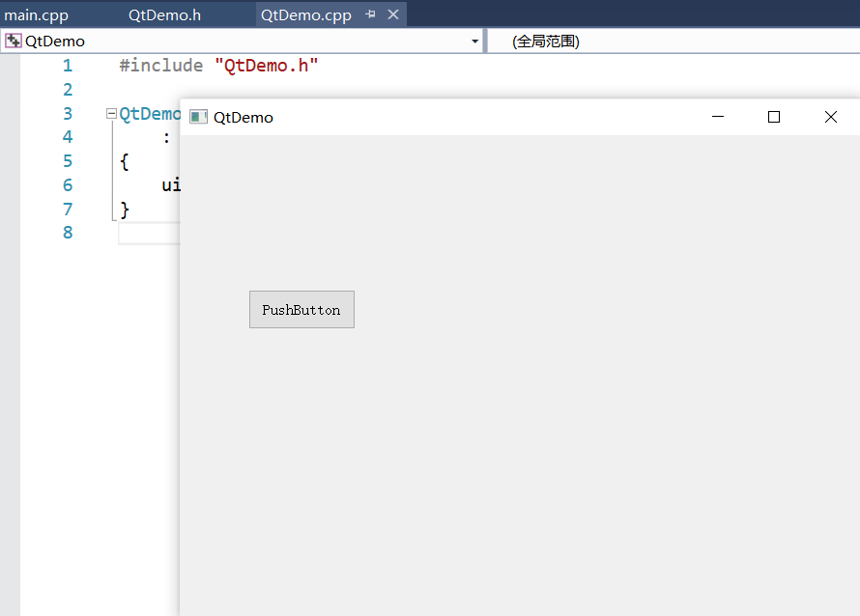The height and width of the screenshot is (616, 860).
Task: Switch to the QtDemo.h tab
Action: [x=163, y=14]
